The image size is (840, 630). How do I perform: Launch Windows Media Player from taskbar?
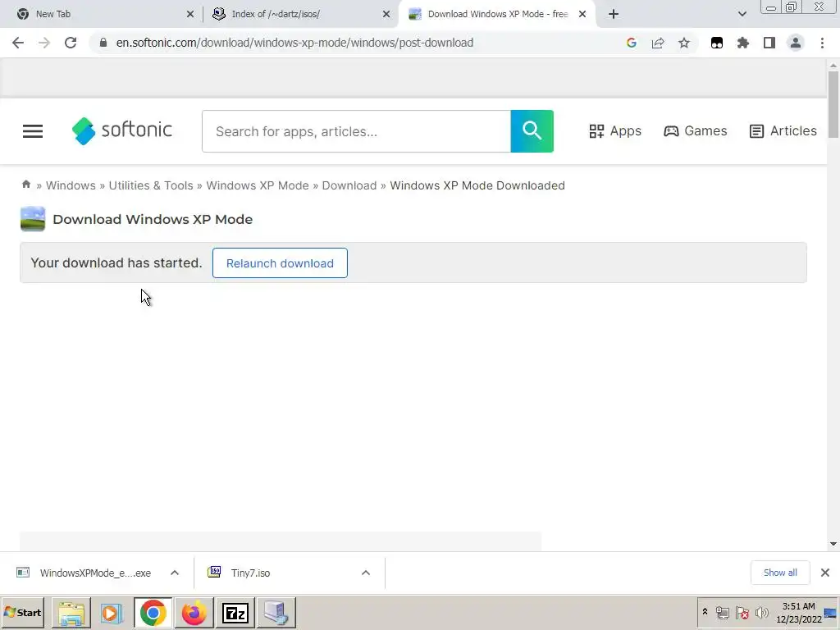(112, 613)
